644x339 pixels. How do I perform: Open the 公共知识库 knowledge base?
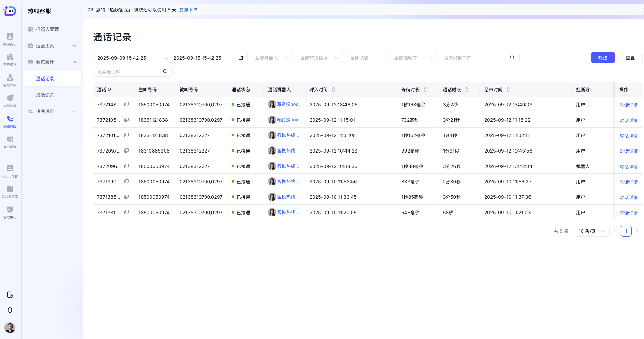point(10,191)
